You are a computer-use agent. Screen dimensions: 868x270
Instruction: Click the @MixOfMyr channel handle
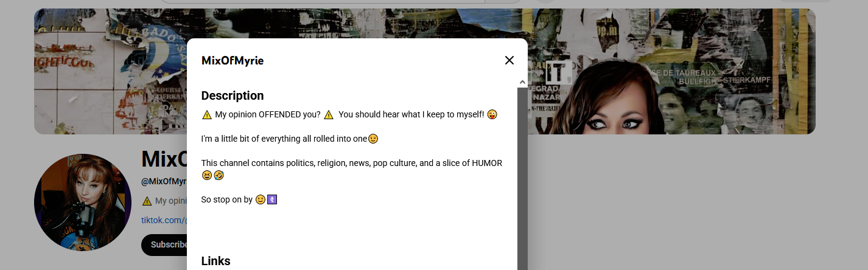click(164, 181)
